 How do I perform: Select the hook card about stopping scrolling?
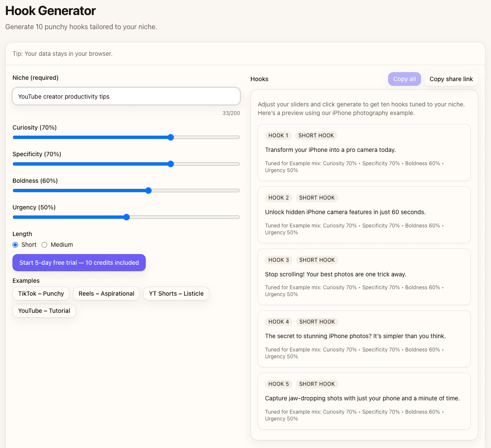364,277
